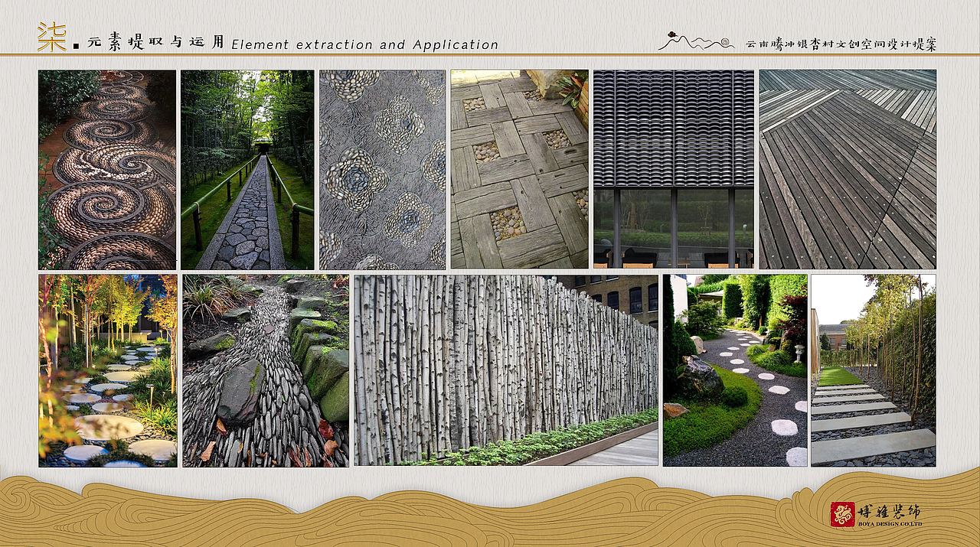Click the project title 云南腾冲银杏村文创空间设计提案
This screenshot has height=547, width=980.
coord(841,44)
